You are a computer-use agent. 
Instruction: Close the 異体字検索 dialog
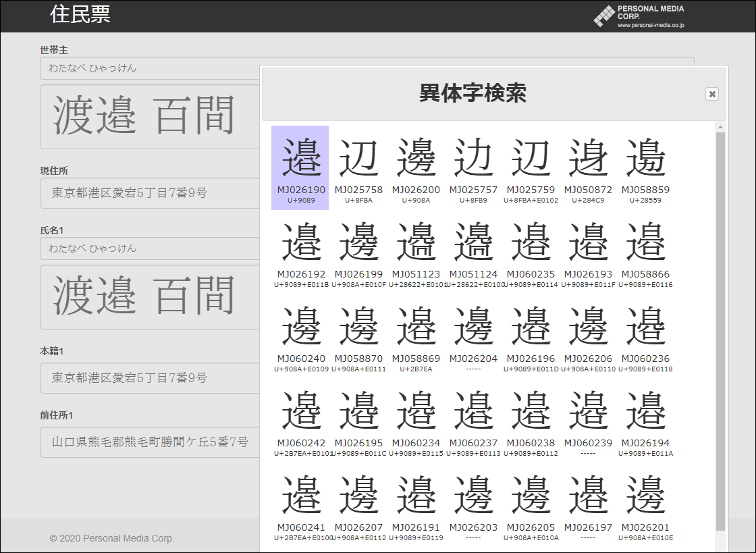click(x=711, y=94)
